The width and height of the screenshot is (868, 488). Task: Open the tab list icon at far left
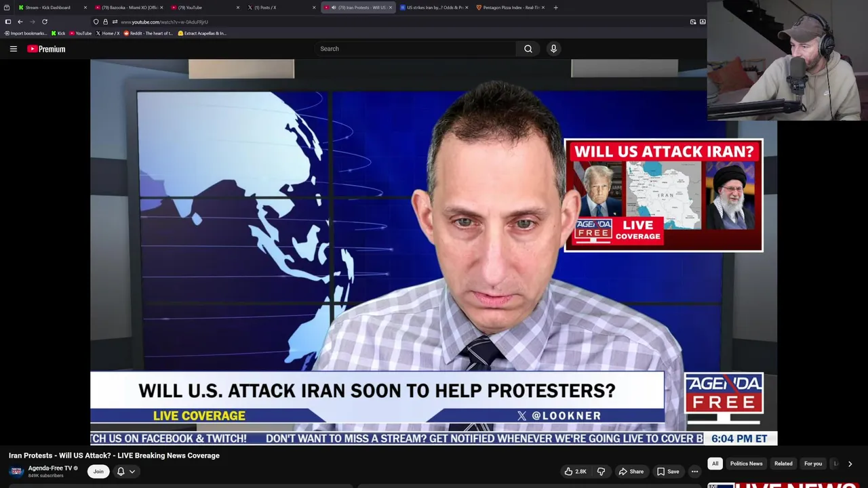(x=7, y=7)
